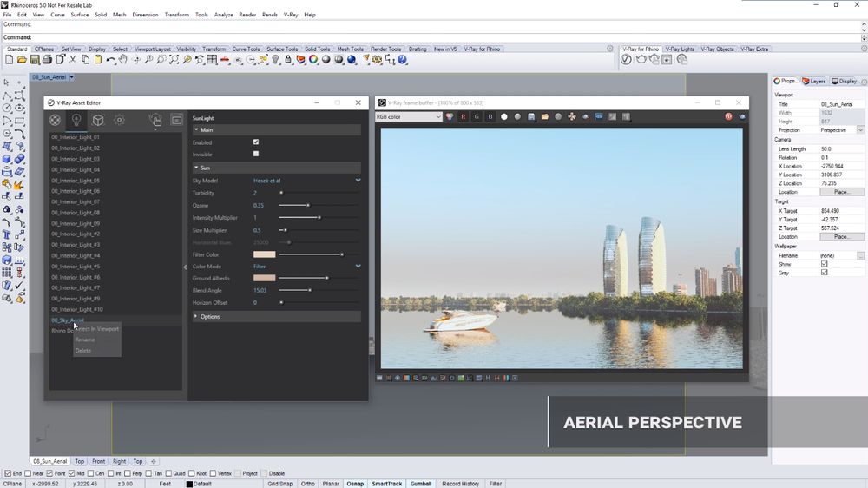Collapse the Sun section

click(196, 168)
